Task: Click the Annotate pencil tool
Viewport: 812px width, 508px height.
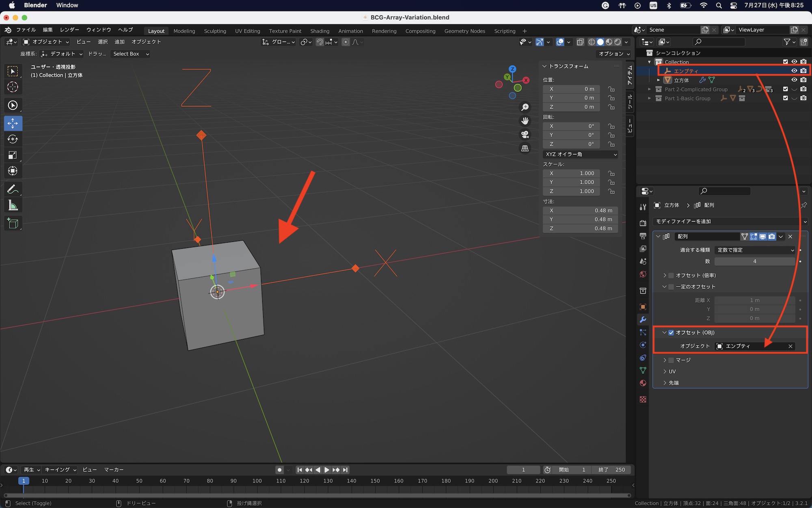Action: [x=13, y=189]
